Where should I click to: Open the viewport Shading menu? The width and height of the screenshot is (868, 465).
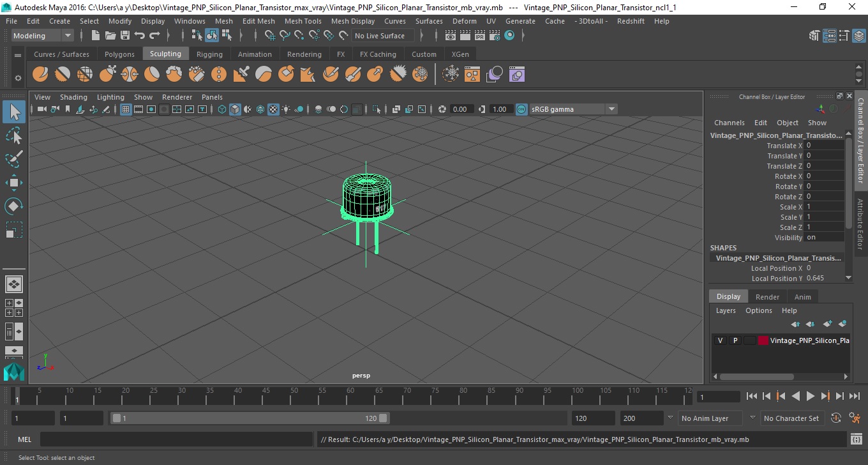tap(73, 97)
